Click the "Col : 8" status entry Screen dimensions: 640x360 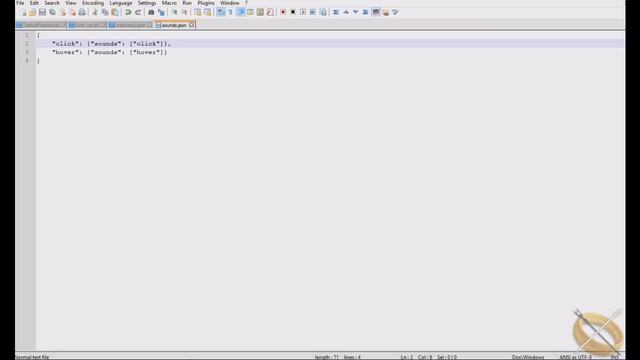tap(424, 357)
